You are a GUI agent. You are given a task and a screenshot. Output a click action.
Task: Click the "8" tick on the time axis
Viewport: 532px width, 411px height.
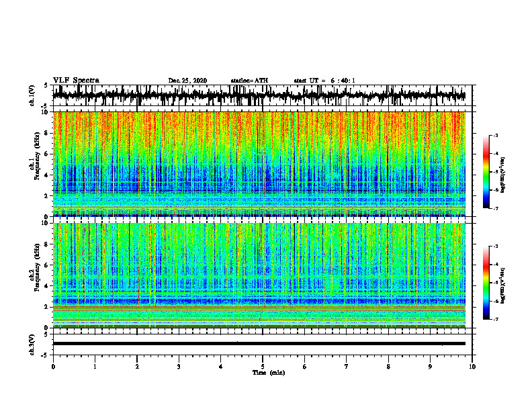388,367
